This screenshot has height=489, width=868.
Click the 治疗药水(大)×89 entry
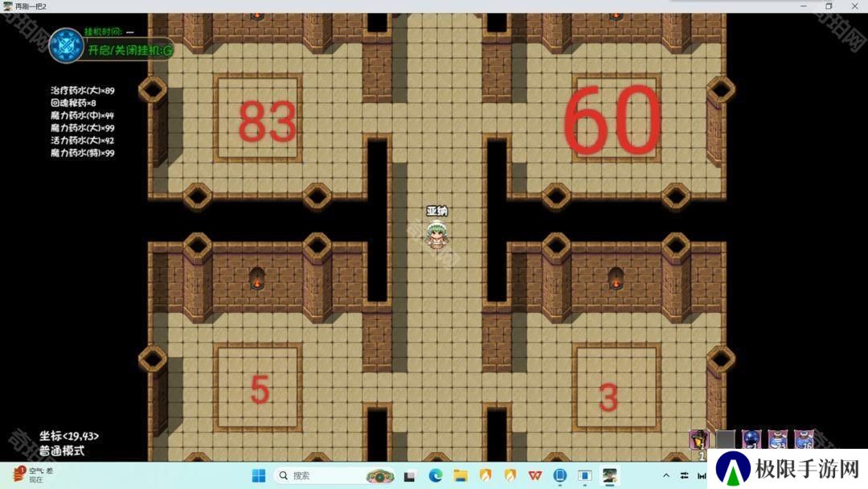point(83,90)
